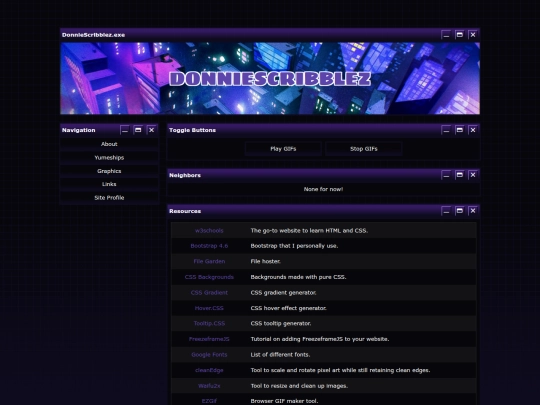This screenshot has width=540, height=405.
Task: Click the 'File hoster.' description
Action: pyautogui.click(x=266, y=261)
